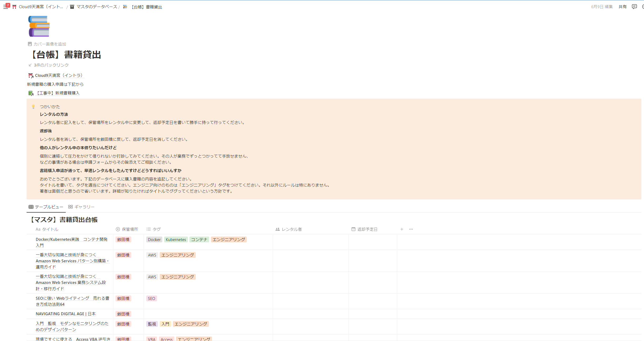644x341 pixels.
Task: Click the stacked books page icon
Action: click(39, 26)
